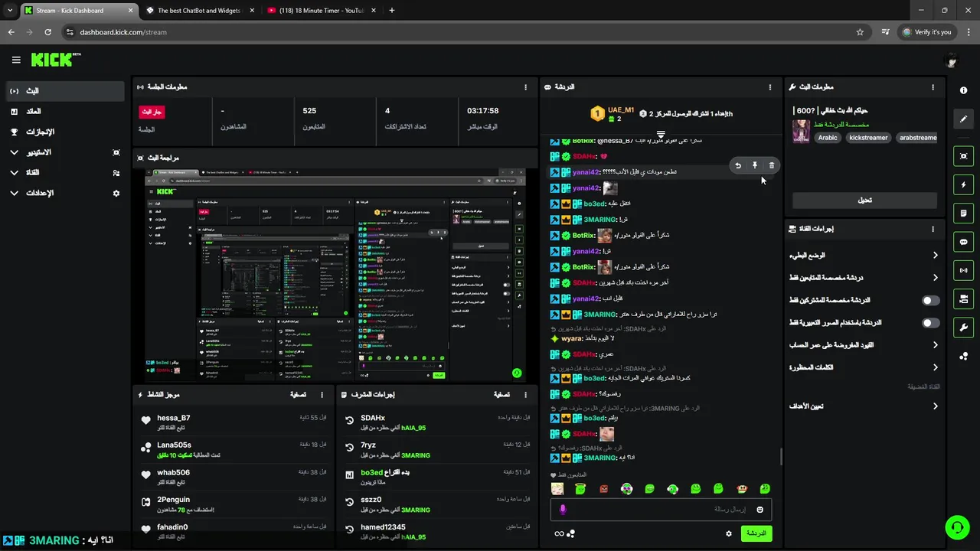This screenshot has width=980, height=551.
Task: Toggle emotes-only chat switch
Action: [x=930, y=323]
